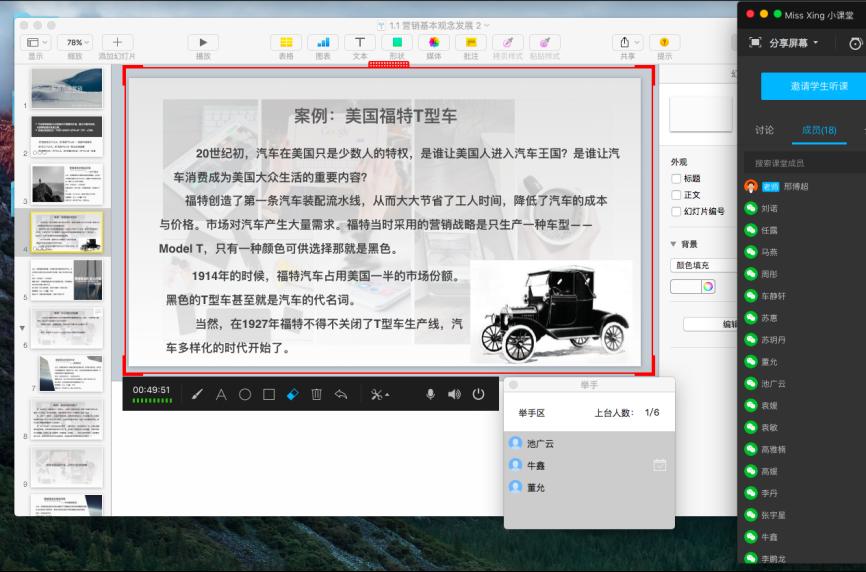Click the trash icon to clear annotations
Viewport: 866px width, 572px height.
tap(317, 394)
